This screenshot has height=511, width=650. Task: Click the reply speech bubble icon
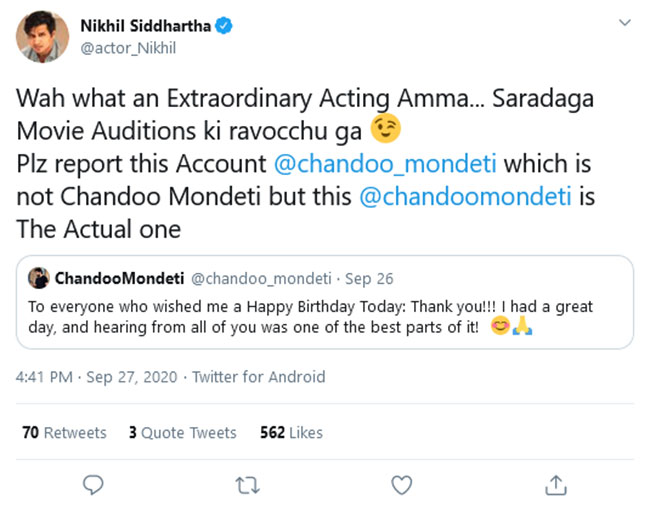(x=93, y=485)
